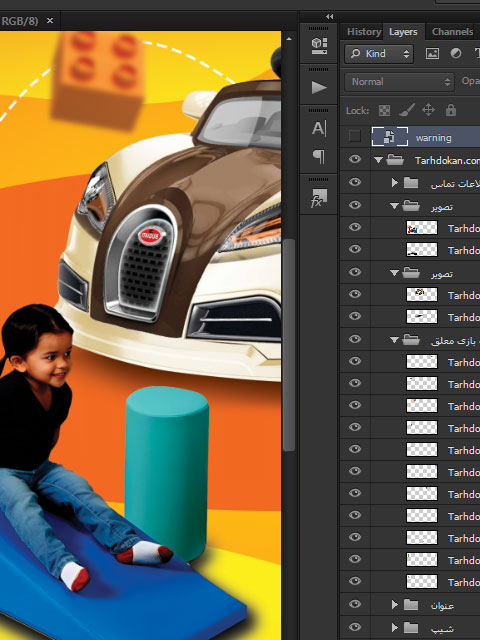Lock image pixels brush icon

point(407,110)
